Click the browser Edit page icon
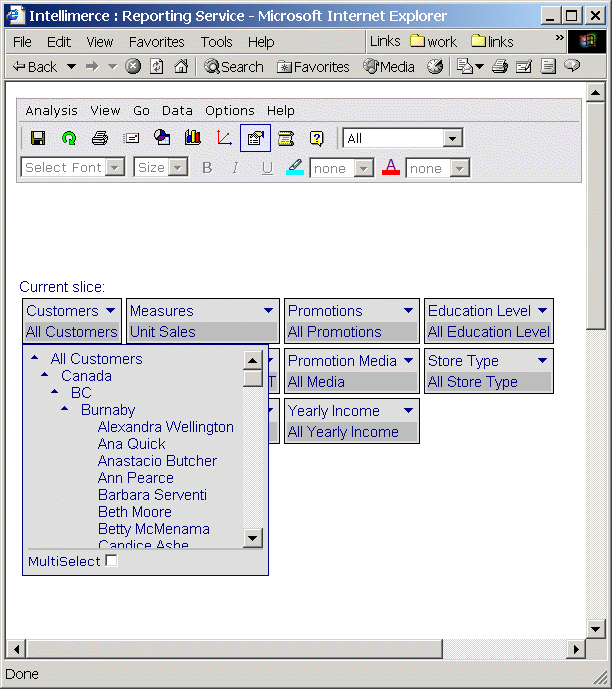Viewport: 612px width, 689px height. (x=523, y=66)
